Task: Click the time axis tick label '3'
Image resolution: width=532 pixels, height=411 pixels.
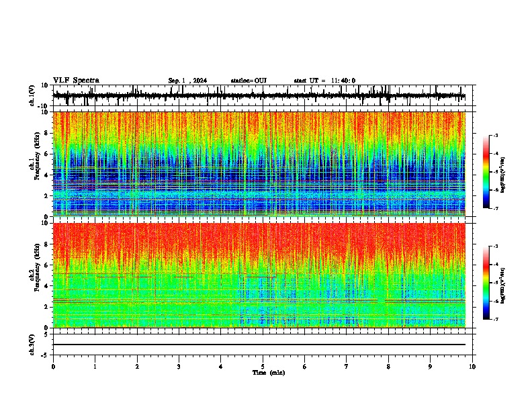Action: 179,367
